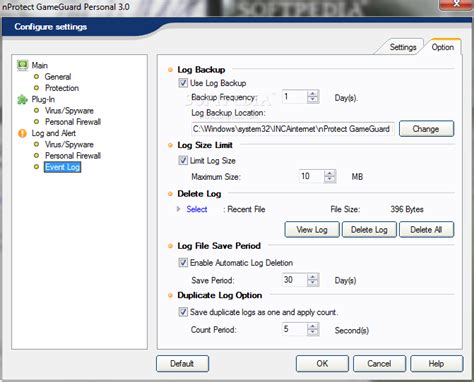Increase Backup Frequency with up arrow

pos(313,93)
